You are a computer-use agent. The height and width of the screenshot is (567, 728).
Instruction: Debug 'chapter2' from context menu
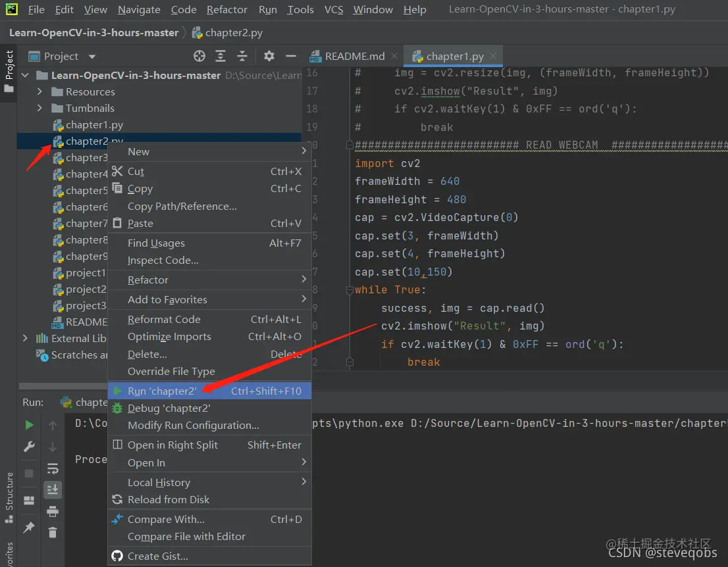(x=209, y=408)
